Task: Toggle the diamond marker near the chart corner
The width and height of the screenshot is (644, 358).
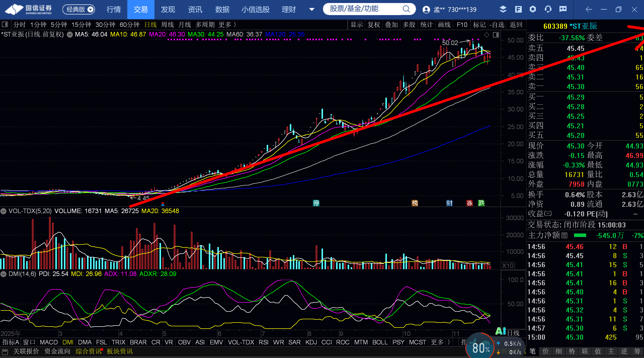Action: click(487, 35)
